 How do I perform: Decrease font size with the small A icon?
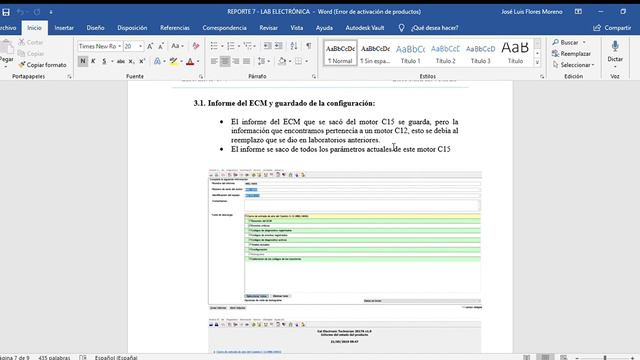(x=161, y=46)
